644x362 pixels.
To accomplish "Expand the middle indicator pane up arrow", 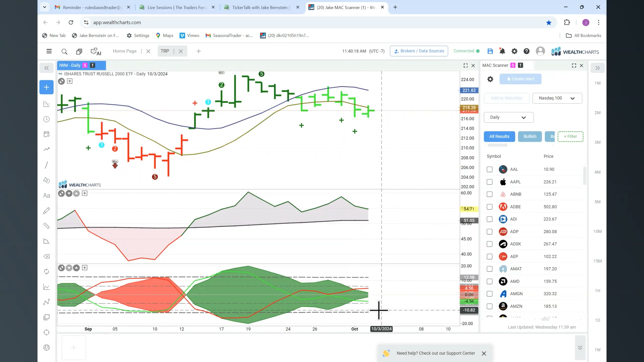I will coord(76,193).
